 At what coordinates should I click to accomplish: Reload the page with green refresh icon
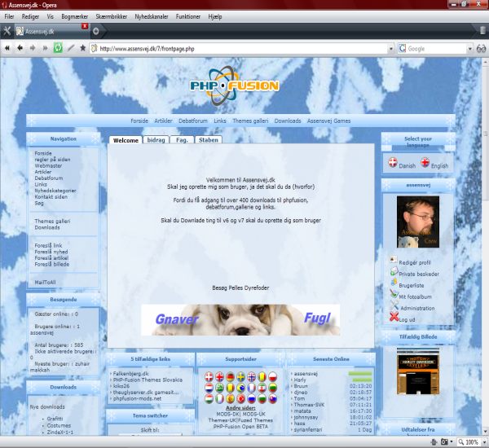coord(58,48)
